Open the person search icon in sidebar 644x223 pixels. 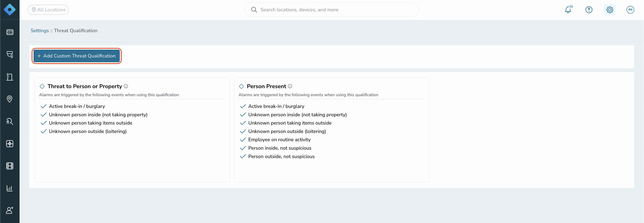click(x=10, y=121)
